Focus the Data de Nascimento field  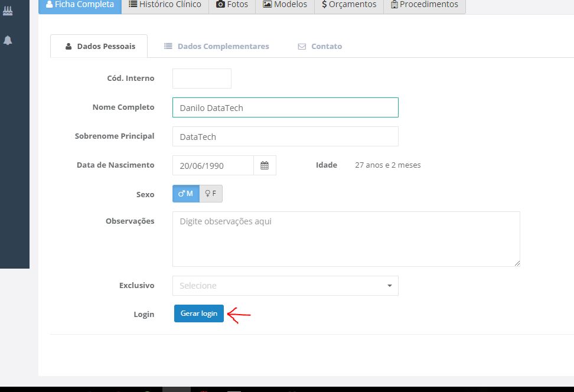[213, 166]
